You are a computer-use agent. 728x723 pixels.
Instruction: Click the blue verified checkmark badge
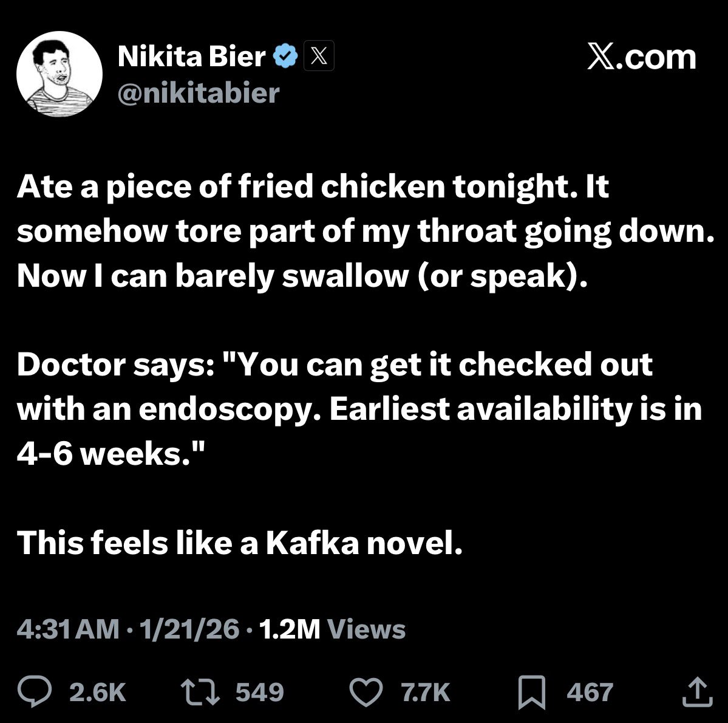(285, 57)
